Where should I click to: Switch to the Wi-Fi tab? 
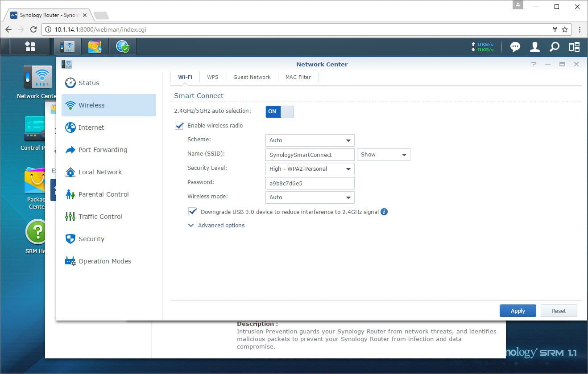(185, 77)
